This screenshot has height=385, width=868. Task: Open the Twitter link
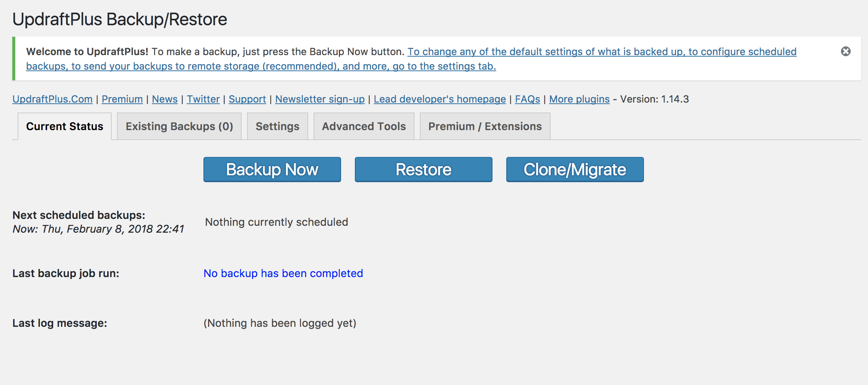pos(203,99)
